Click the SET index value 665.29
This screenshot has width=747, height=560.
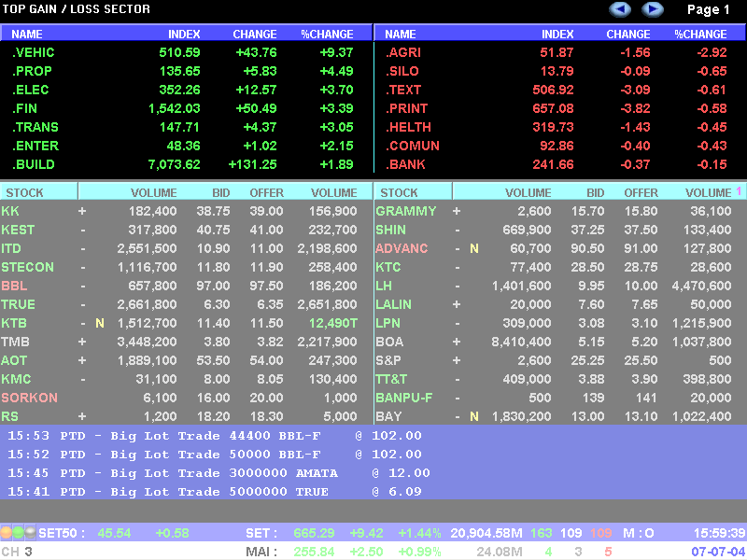click(x=314, y=533)
